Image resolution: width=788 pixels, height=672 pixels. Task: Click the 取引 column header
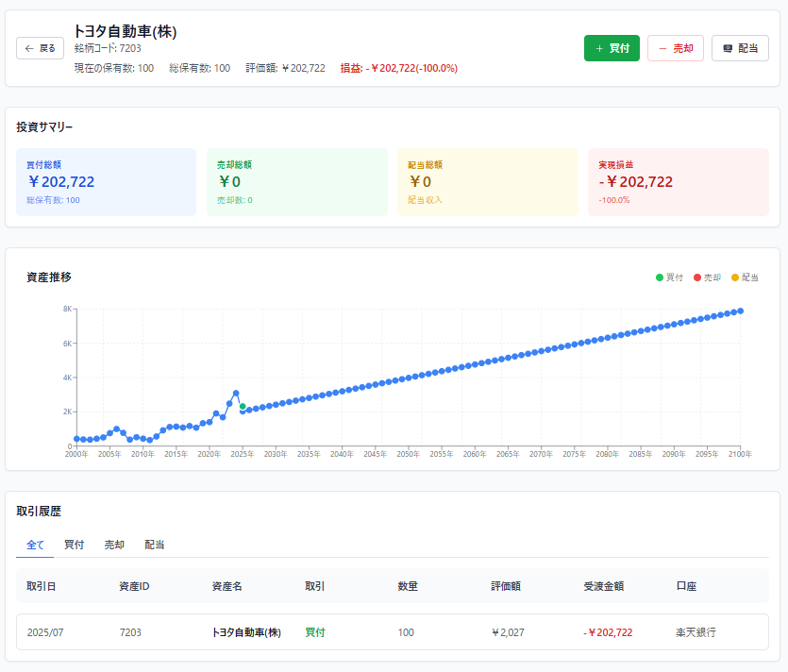(x=315, y=586)
